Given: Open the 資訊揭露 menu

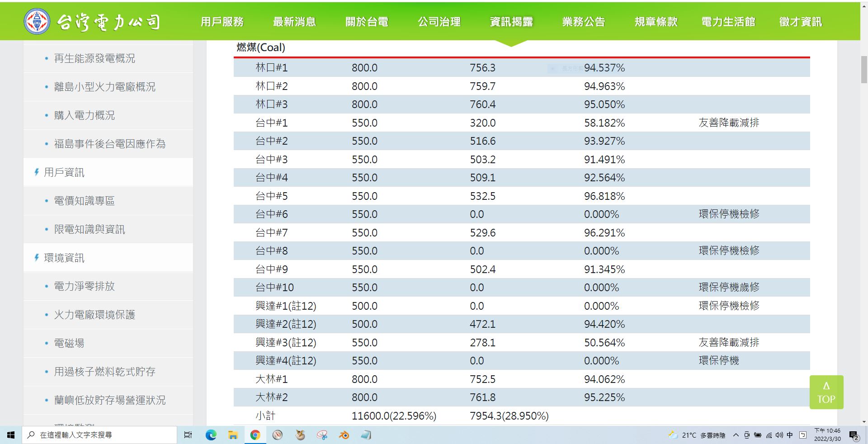Looking at the screenshot, I should point(511,22).
